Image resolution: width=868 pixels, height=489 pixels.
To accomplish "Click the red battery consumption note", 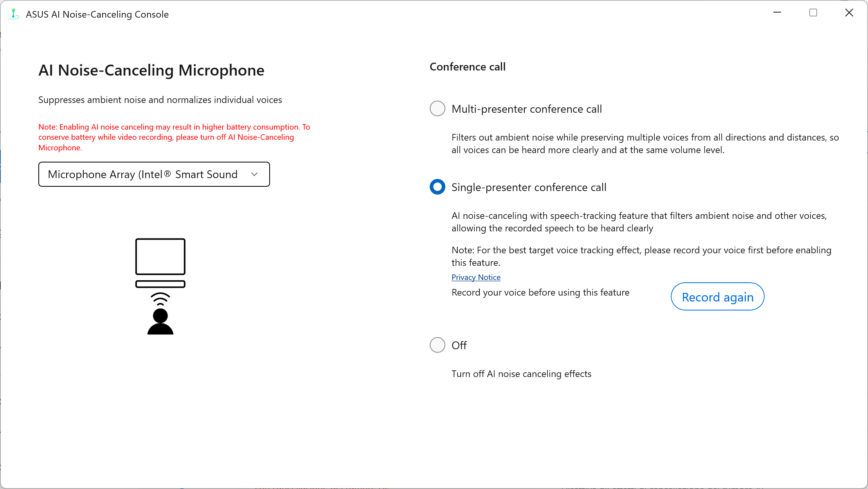I will click(174, 137).
